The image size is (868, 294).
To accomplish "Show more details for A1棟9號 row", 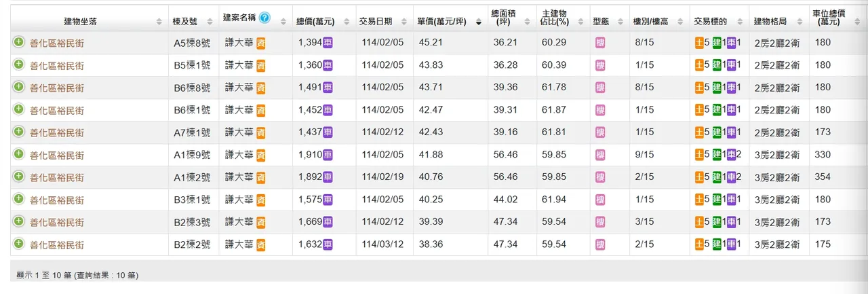I will 19,154.
